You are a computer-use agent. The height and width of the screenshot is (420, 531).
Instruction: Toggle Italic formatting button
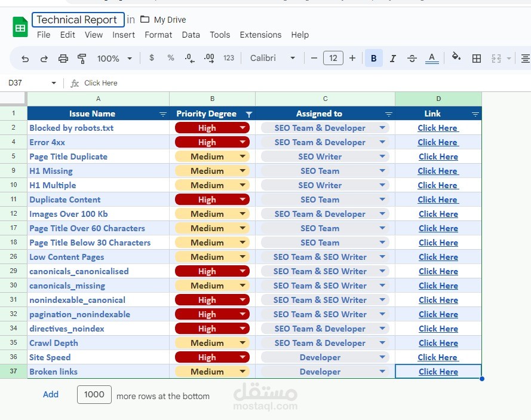[x=393, y=59]
